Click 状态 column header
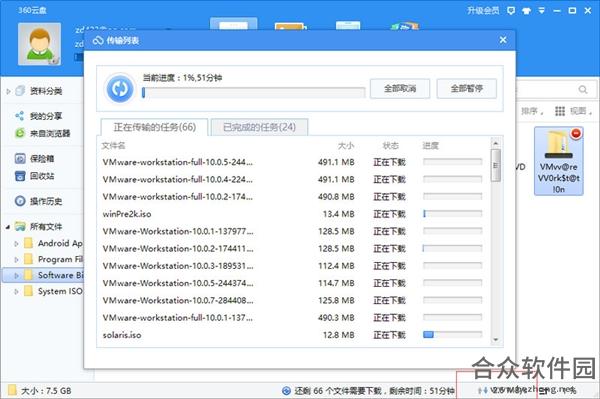600x399 pixels. tap(390, 145)
